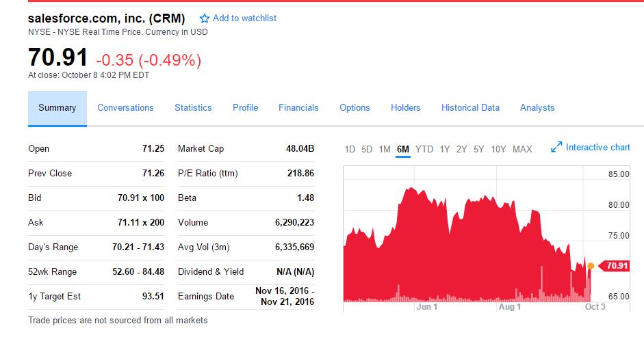Screen dimensions: 644x337
Task: Click the orange current-price dot on chart
Action: pos(591,266)
